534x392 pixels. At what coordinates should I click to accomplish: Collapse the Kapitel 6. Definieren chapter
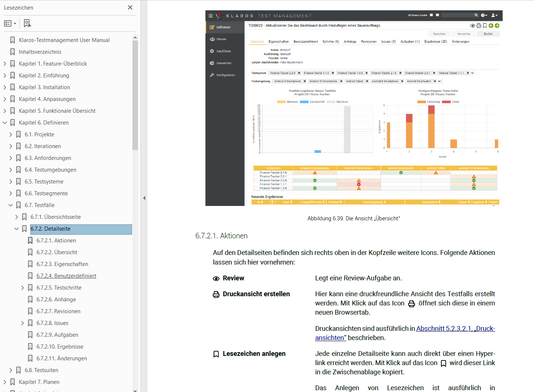5,123
